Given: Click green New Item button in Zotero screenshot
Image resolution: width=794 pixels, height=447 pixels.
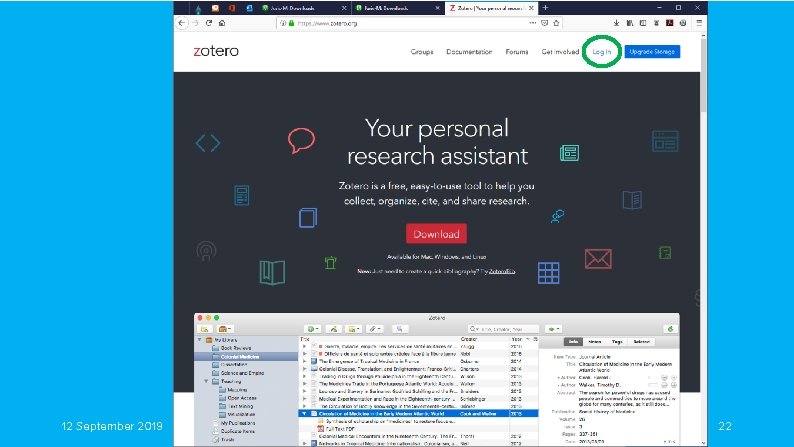Looking at the screenshot, I should [x=313, y=329].
